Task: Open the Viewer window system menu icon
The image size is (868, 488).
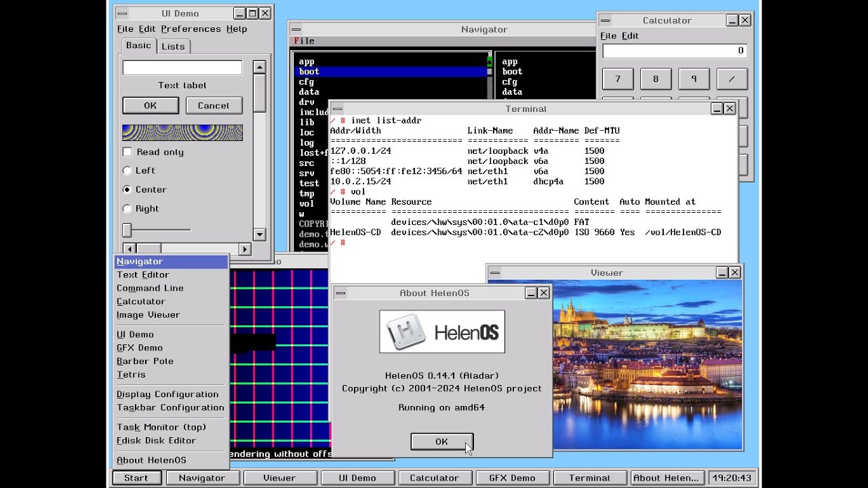Action: (x=495, y=272)
